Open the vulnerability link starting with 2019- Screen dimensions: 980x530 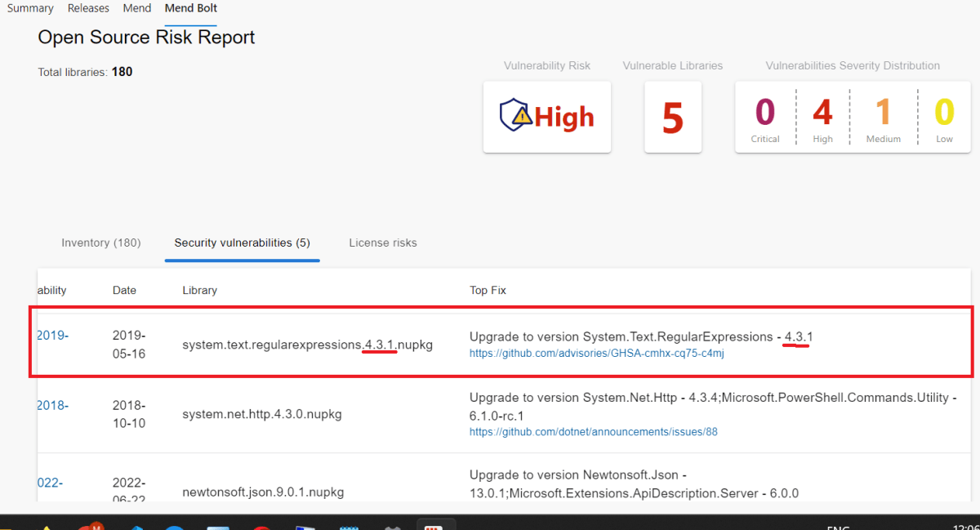point(53,336)
